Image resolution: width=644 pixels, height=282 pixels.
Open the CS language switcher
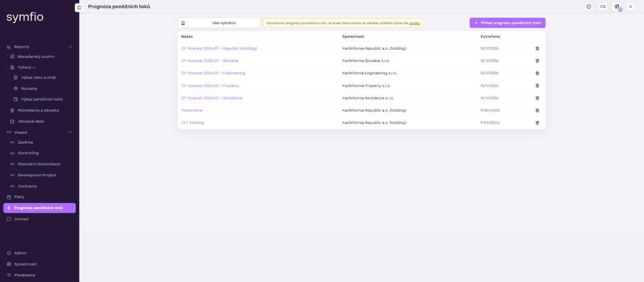[603, 7]
